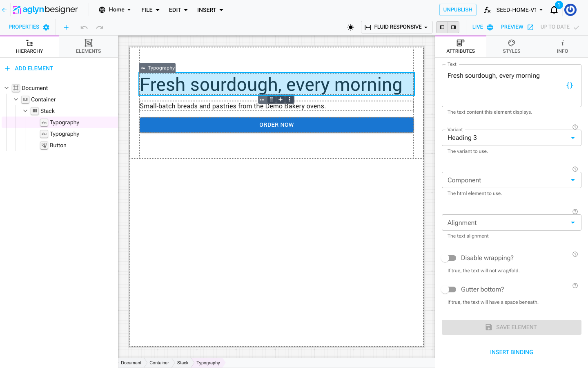This screenshot has width=588, height=368.
Task: Toggle light/dark mode sun icon
Action: click(351, 27)
